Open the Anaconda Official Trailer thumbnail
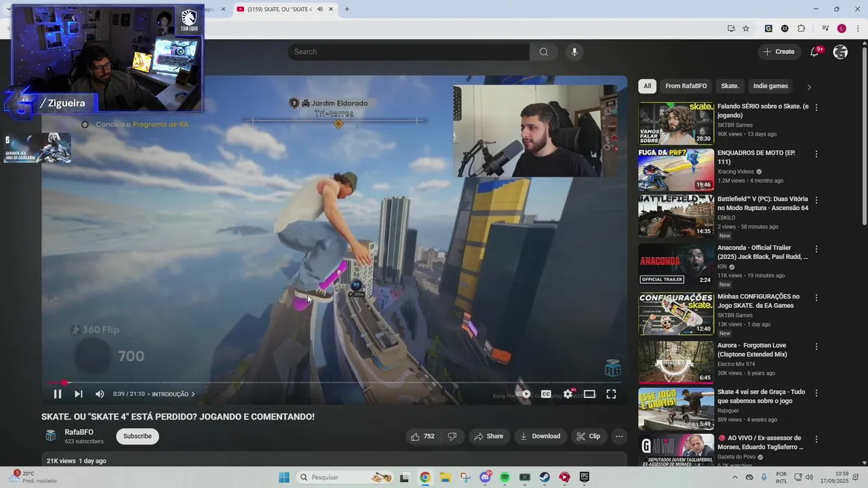Screen dimensions: 868x488 (676, 265)
